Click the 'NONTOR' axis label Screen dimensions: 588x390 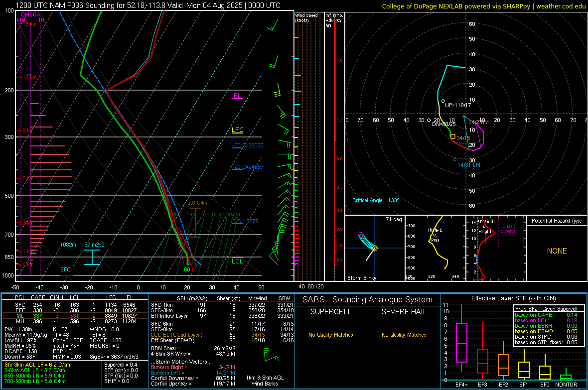tap(566, 385)
